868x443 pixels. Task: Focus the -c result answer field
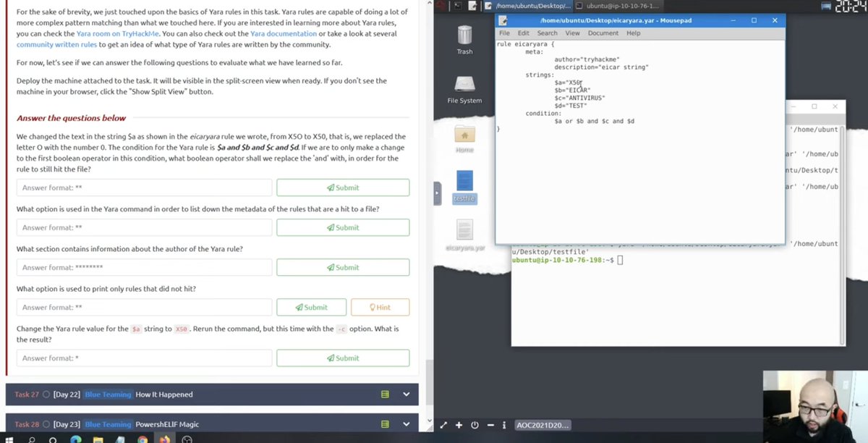click(144, 358)
